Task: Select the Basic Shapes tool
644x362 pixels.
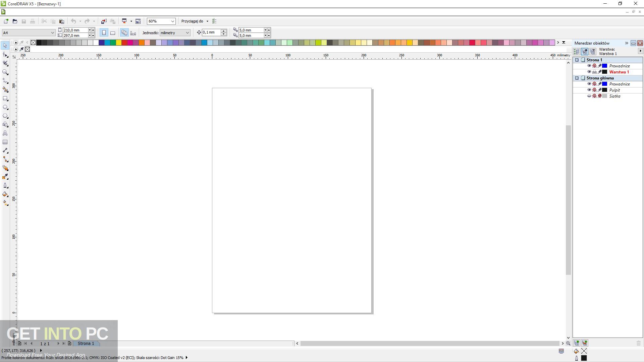Action: [x=5, y=125]
